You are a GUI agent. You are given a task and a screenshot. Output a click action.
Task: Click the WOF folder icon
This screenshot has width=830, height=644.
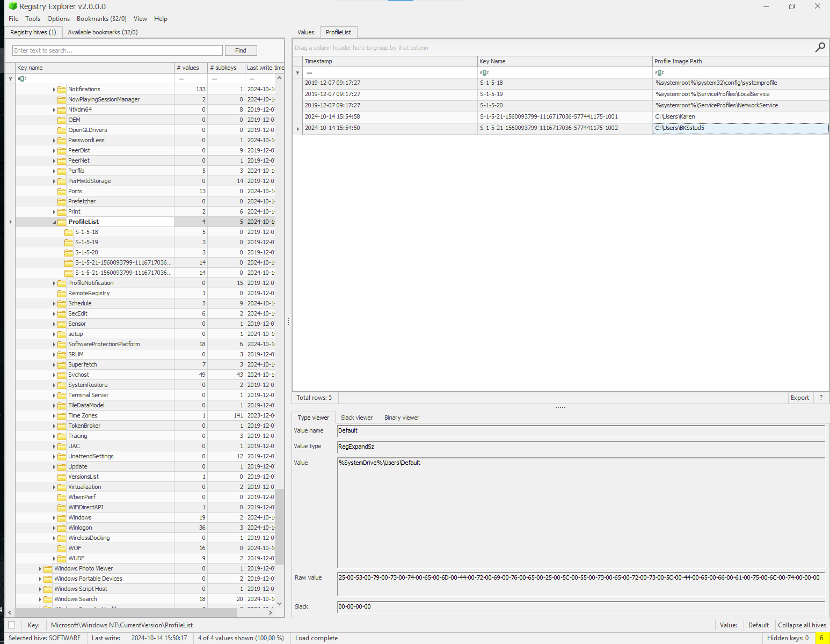pos(62,548)
